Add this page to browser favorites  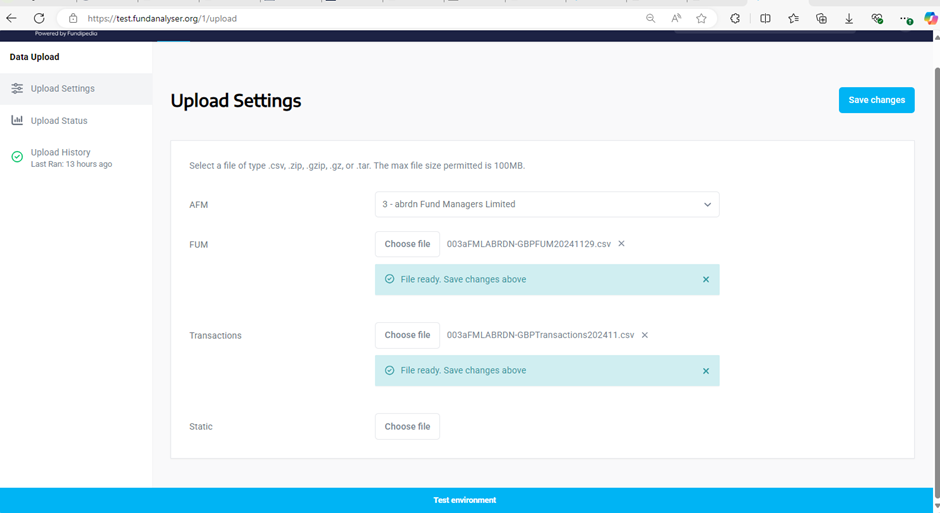coord(702,18)
